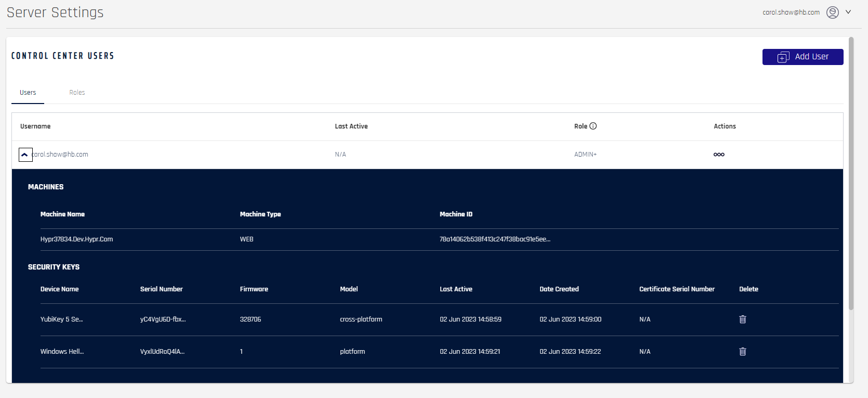Click the Add User button

click(803, 57)
